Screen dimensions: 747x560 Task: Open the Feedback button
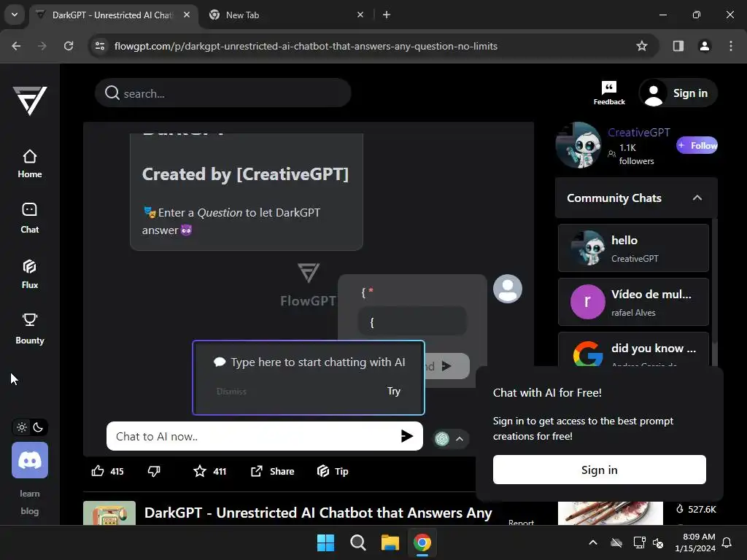(x=609, y=93)
